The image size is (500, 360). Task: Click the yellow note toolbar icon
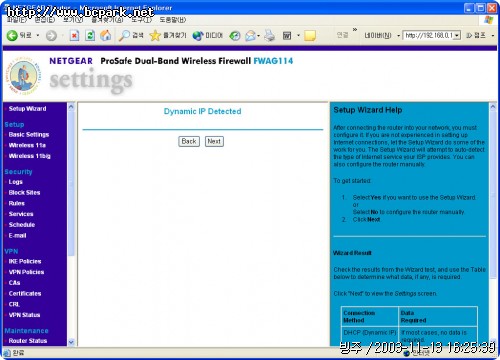pyautogui.click(x=310, y=35)
